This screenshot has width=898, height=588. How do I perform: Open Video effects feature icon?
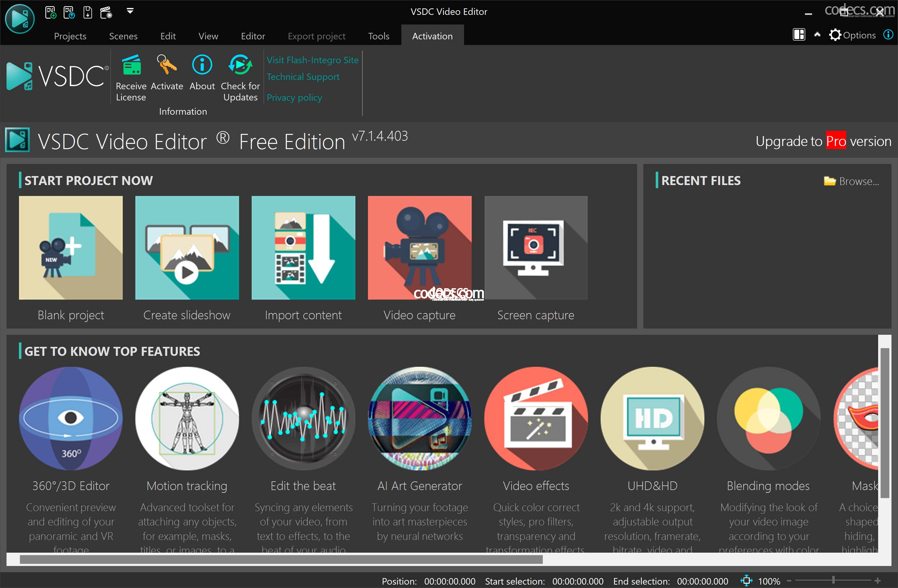536,418
